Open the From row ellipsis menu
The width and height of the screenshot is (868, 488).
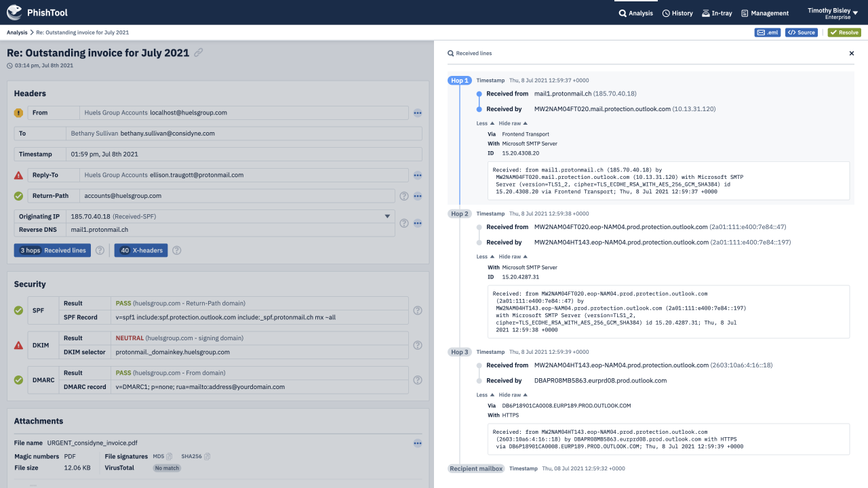[x=418, y=113]
